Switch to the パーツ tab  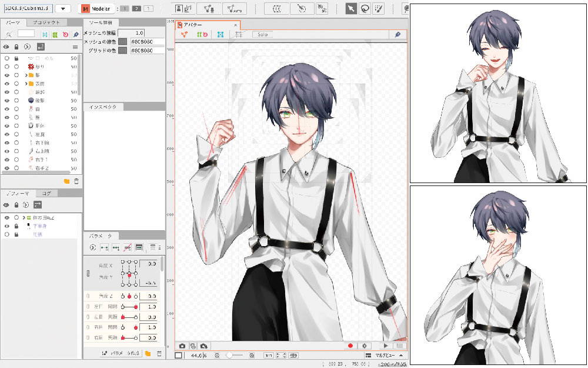click(x=13, y=22)
